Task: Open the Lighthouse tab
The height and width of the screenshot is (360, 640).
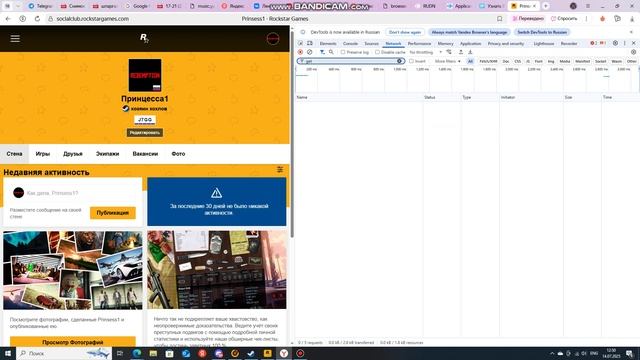Action: [x=544, y=43]
